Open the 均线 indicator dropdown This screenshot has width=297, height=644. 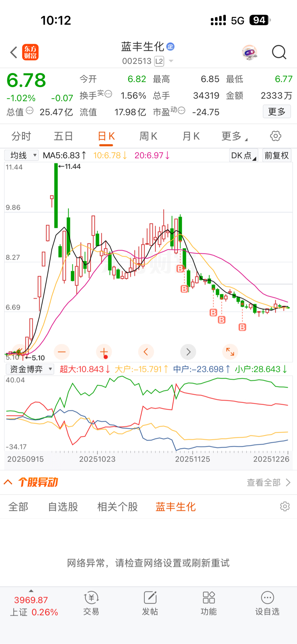[21, 155]
